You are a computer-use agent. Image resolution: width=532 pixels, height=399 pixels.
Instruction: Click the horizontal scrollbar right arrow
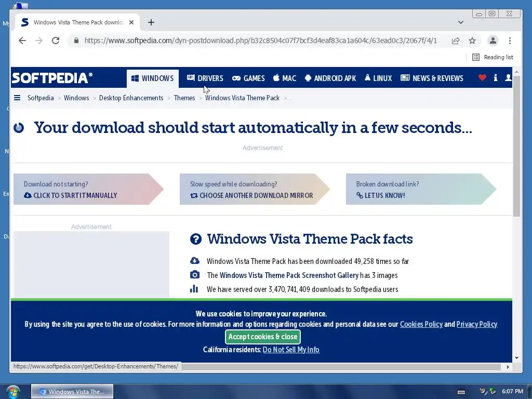pyautogui.click(x=508, y=367)
